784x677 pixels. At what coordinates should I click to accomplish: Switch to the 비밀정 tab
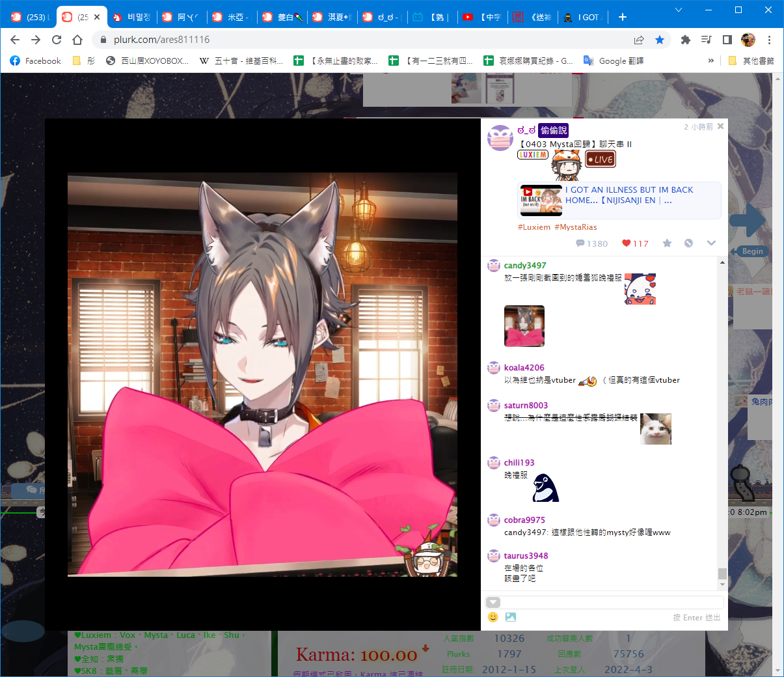(132, 17)
